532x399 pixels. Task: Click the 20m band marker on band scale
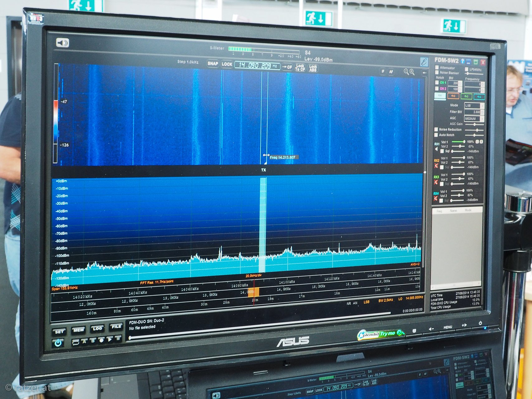pos(255,300)
